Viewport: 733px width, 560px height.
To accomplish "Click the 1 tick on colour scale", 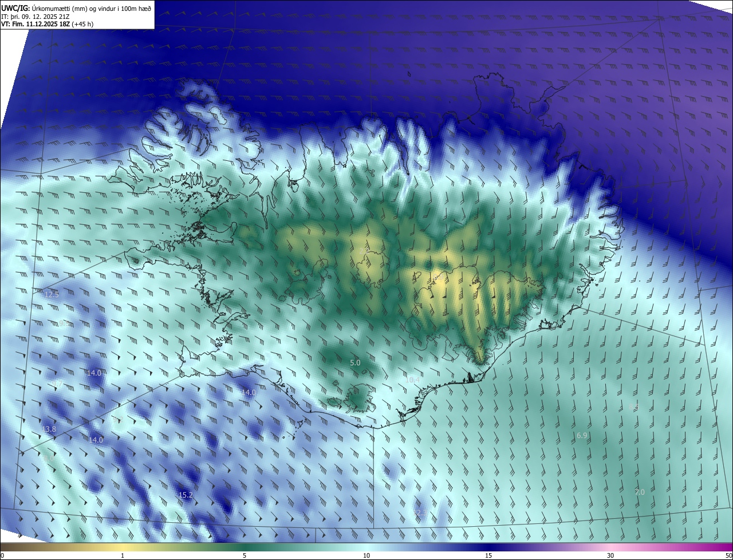I will [x=123, y=555].
